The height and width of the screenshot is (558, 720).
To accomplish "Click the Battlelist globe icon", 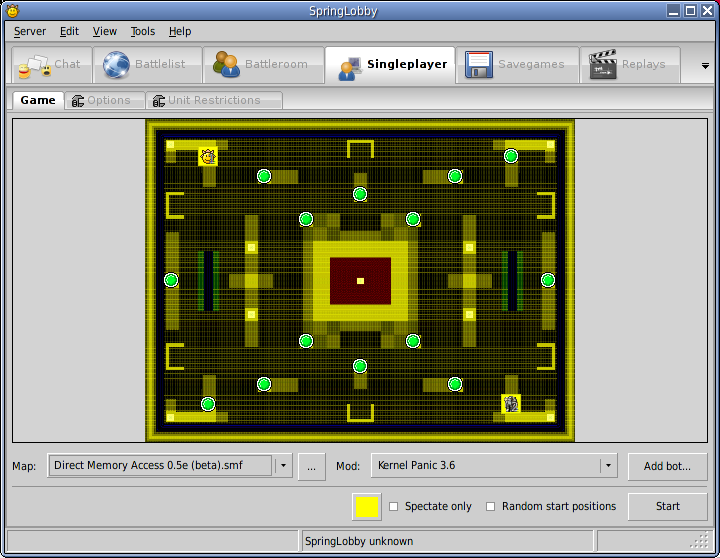I will pos(117,65).
